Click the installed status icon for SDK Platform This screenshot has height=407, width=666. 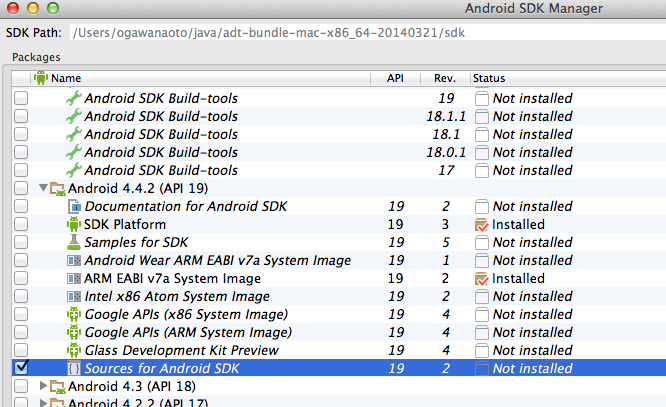tap(482, 225)
